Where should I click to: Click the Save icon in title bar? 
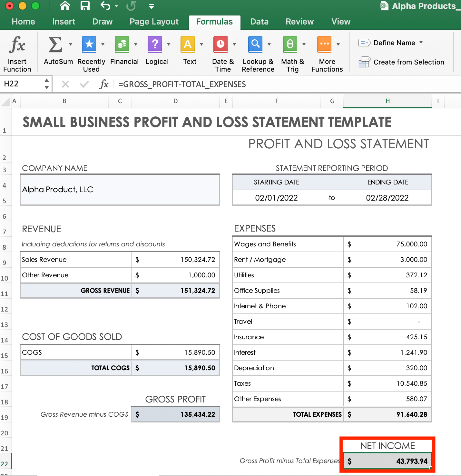[85, 6]
